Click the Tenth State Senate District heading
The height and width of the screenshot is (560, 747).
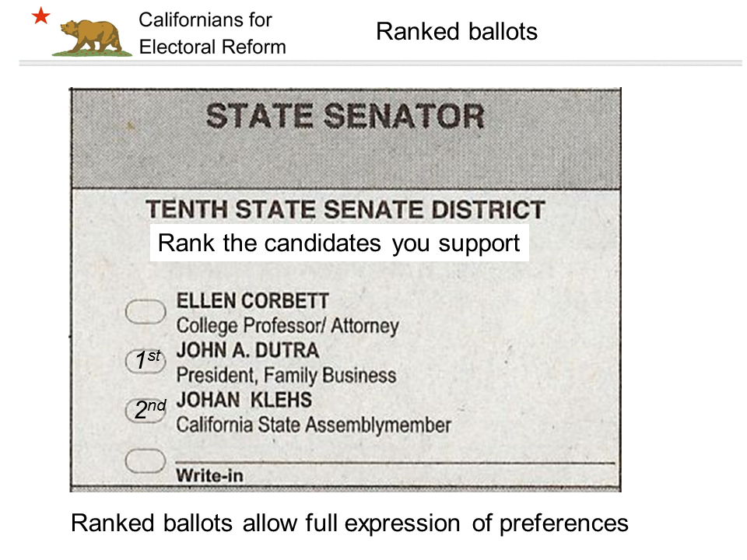coord(345,209)
